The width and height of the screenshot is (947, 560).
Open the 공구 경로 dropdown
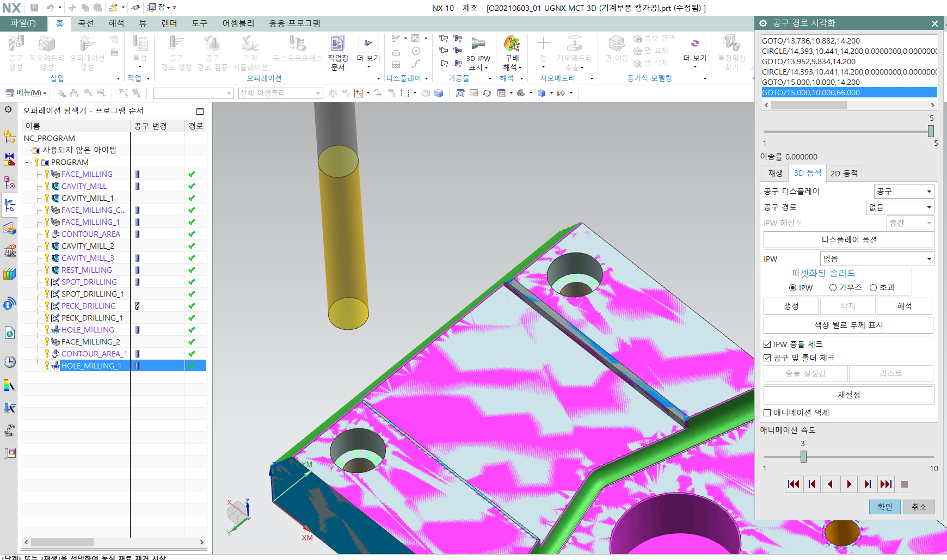point(900,207)
